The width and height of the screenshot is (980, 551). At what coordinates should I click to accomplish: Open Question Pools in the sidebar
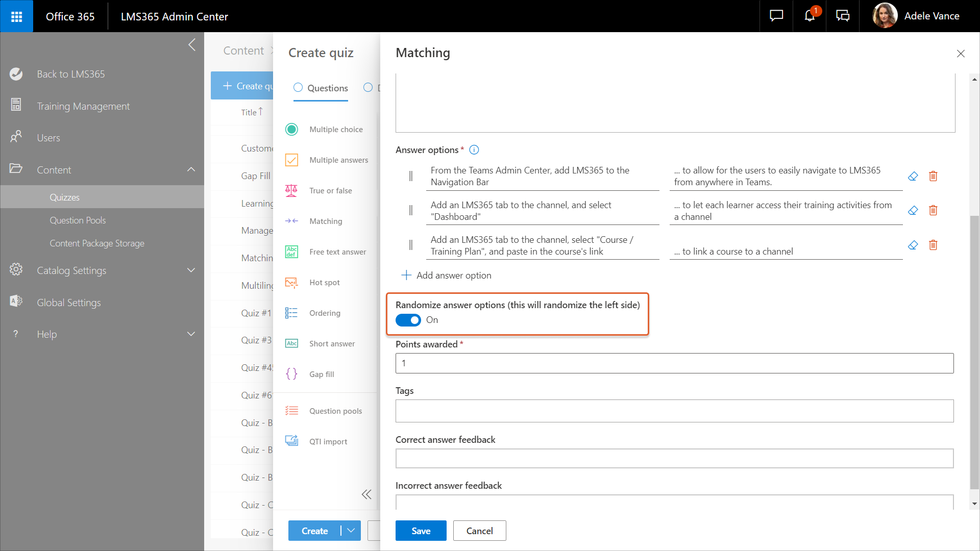78,220
